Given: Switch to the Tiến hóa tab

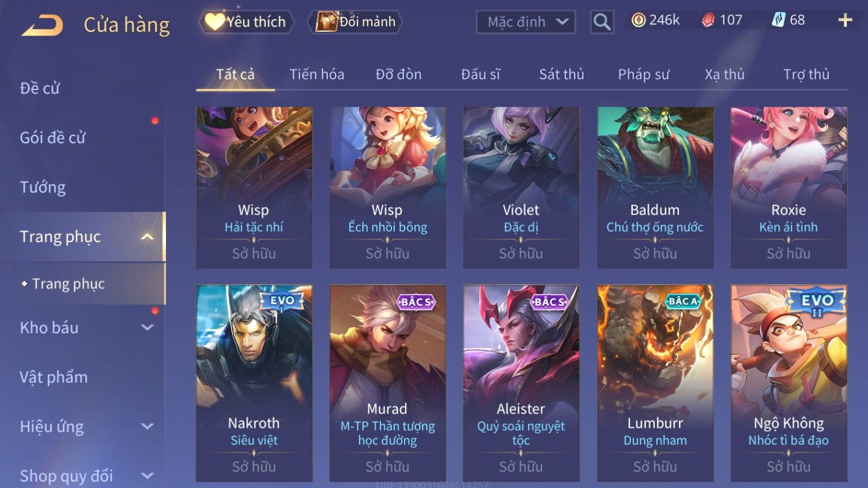Looking at the screenshot, I should [317, 74].
